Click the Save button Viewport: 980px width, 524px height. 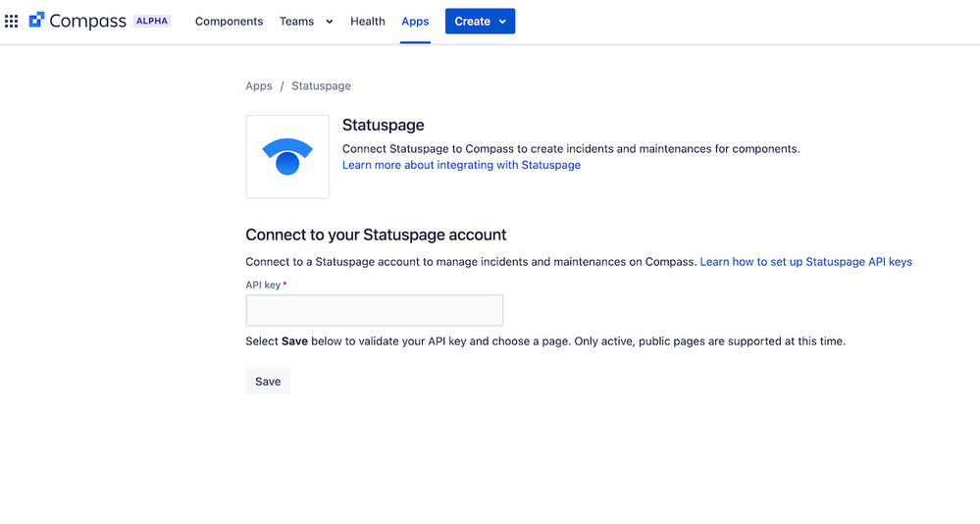[268, 382]
